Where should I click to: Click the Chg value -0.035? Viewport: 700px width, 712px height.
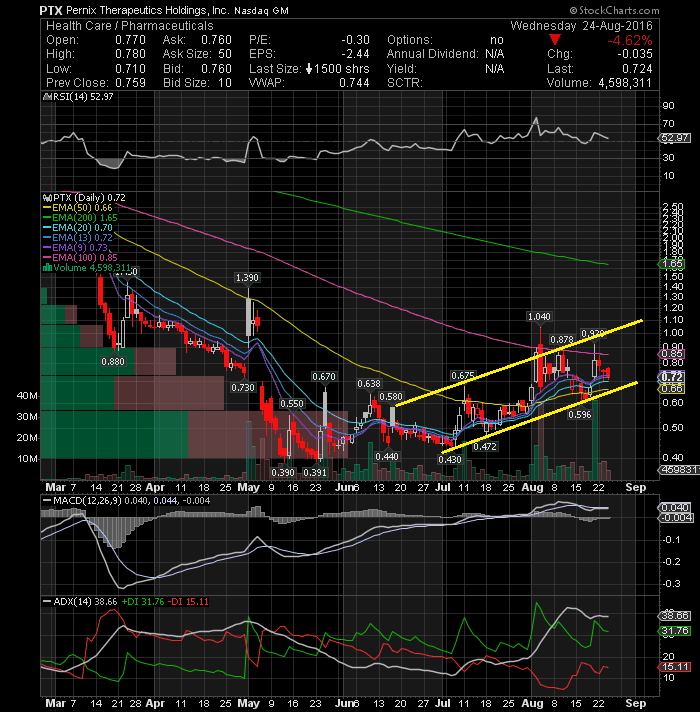coord(635,54)
